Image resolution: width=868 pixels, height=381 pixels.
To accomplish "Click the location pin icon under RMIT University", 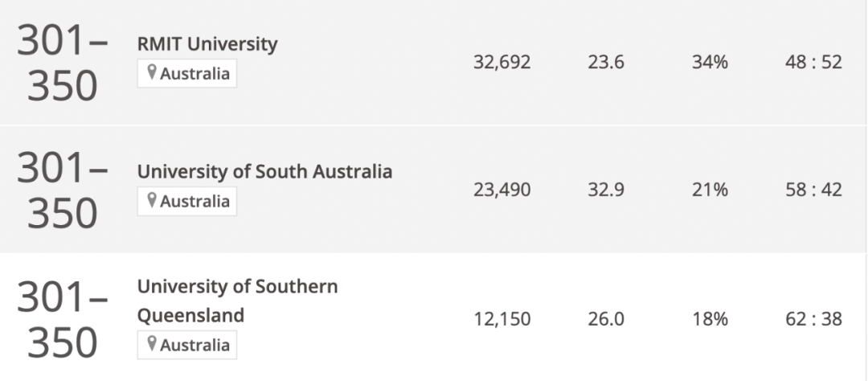I will (150, 74).
